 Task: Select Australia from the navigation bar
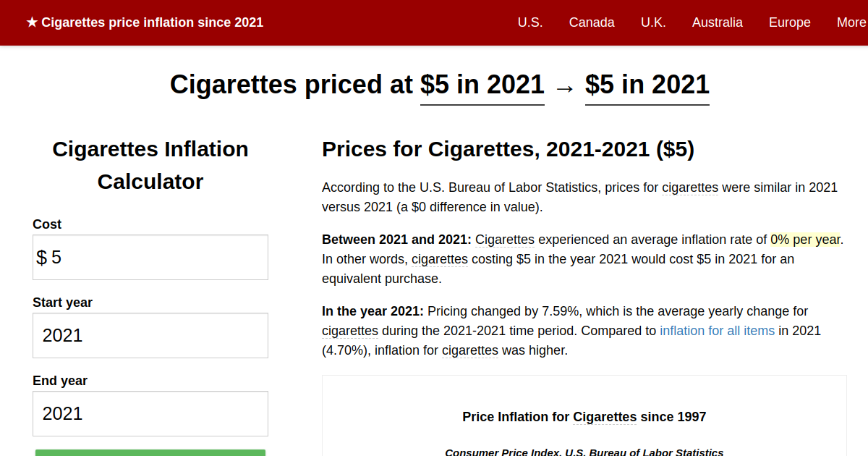pyautogui.click(x=717, y=22)
